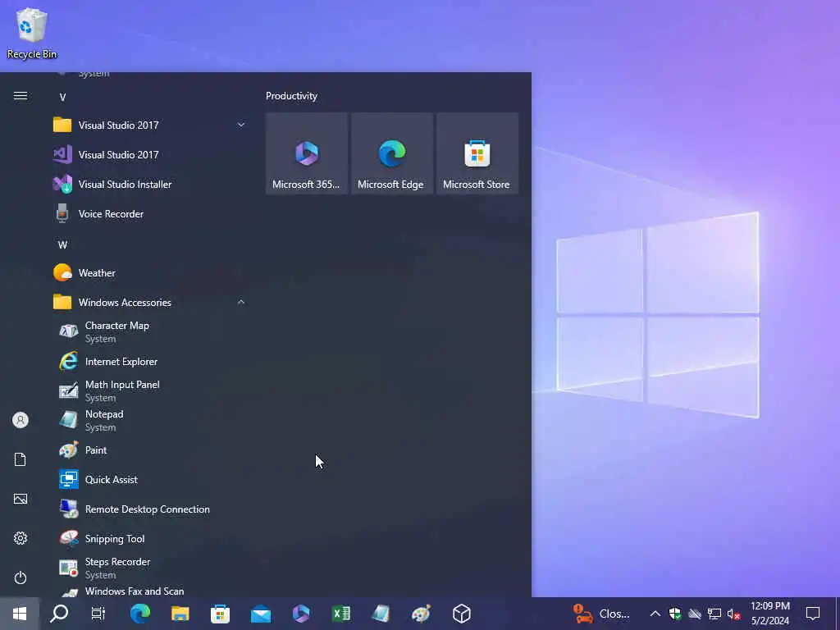The width and height of the screenshot is (840, 630).
Task: Launch Internet Explorer
Action: coord(150,362)
